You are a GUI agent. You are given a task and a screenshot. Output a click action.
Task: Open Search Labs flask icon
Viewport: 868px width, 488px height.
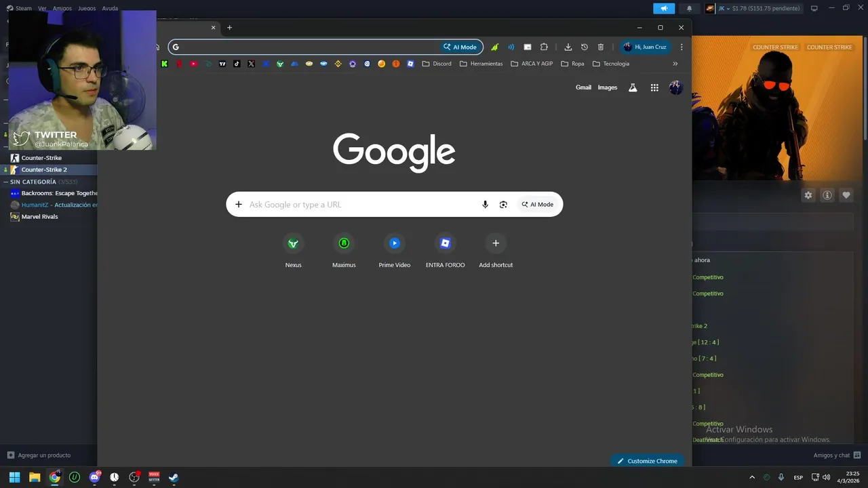point(633,87)
